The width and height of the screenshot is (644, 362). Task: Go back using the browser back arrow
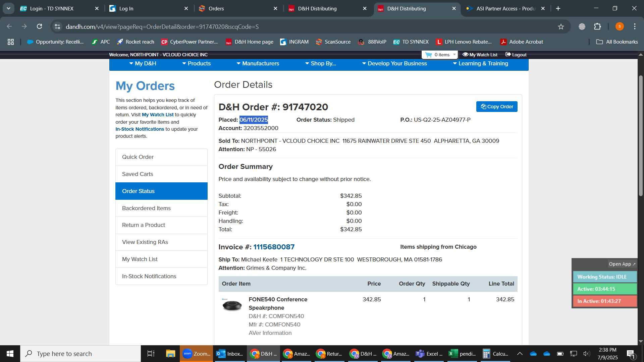pyautogui.click(x=9, y=26)
